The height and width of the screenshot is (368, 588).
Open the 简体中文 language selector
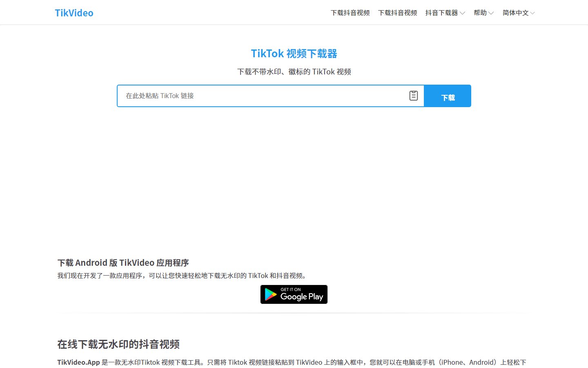click(x=519, y=13)
